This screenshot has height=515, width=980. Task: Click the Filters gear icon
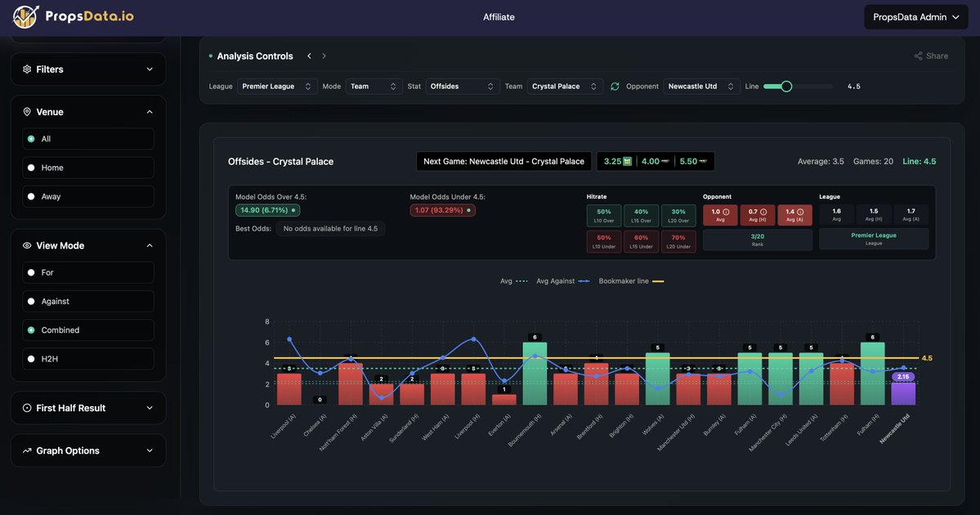[27, 69]
